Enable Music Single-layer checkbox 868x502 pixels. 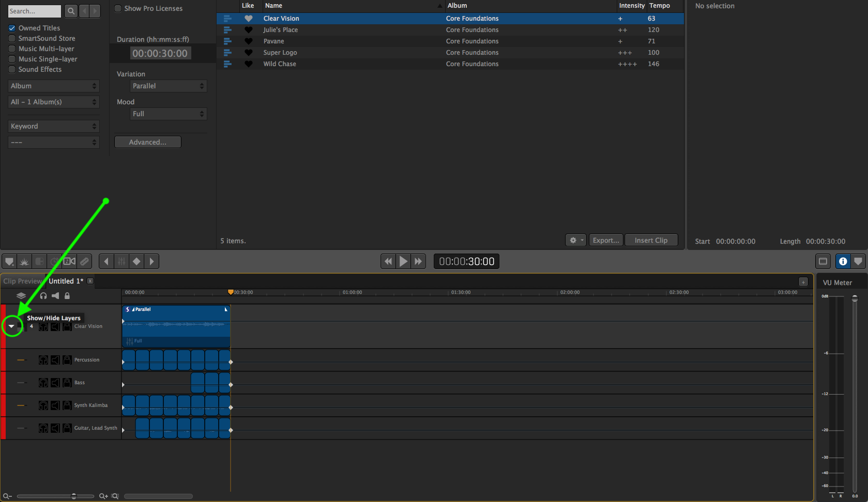(12, 59)
